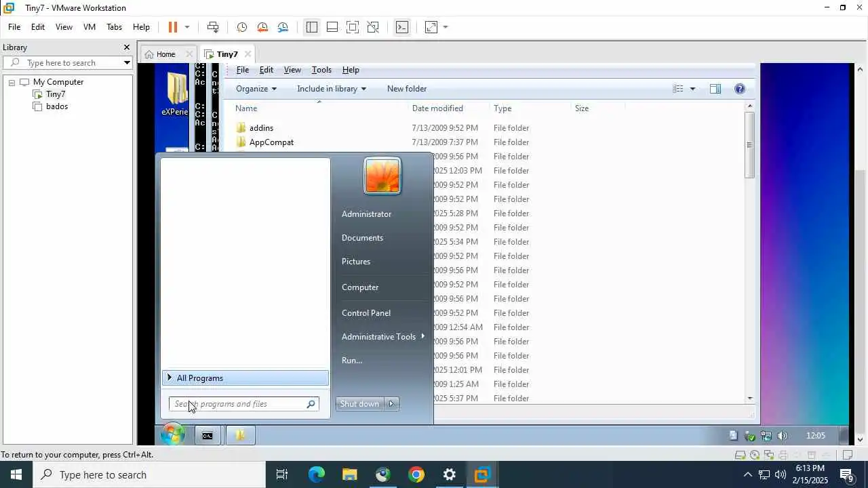
Task: Click the Unity mode toolbar icon
Action: (x=373, y=27)
